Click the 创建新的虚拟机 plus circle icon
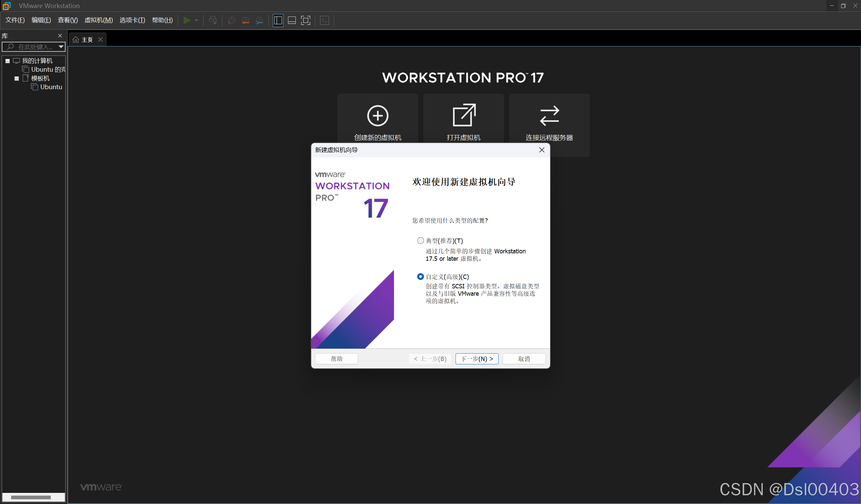 point(378,116)
